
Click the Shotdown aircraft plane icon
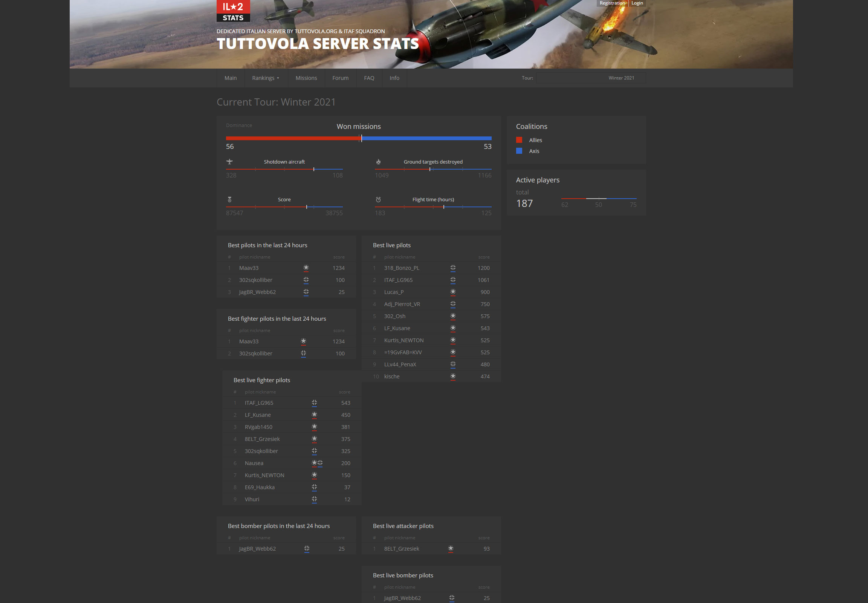coord(229,162)
